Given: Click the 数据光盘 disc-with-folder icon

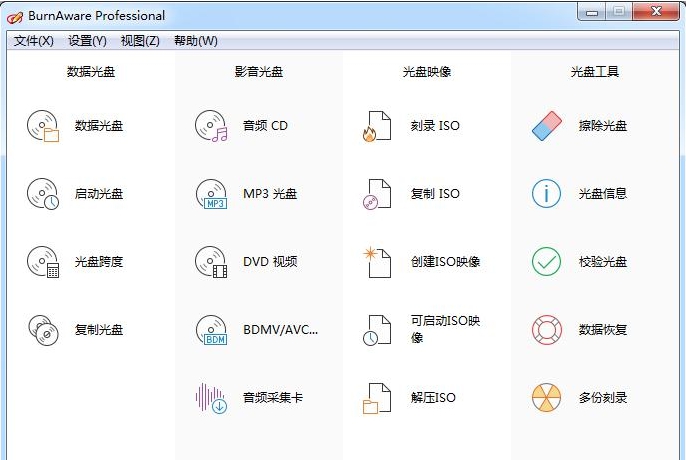Looking at the screenshot, I should 43,126.
